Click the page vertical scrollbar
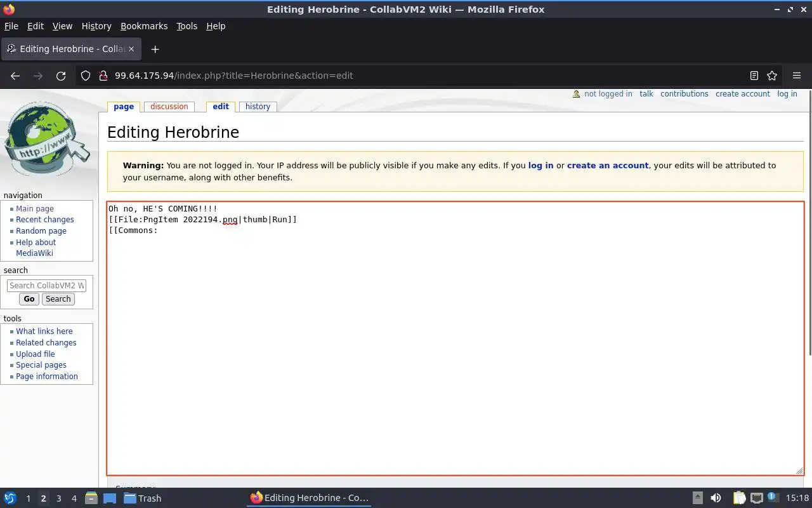The image size is (812, 508). tap(809, 222)
